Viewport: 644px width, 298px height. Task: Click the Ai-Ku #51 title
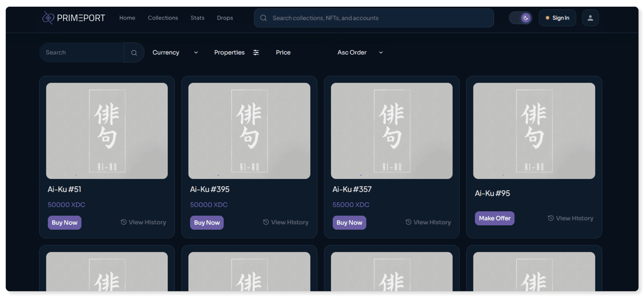click(65, 190)
